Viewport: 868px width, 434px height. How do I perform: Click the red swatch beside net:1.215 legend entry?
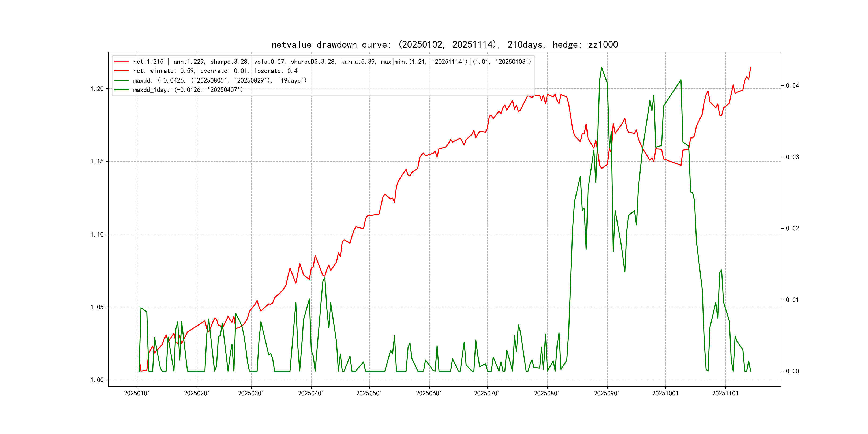pos(121,62)
